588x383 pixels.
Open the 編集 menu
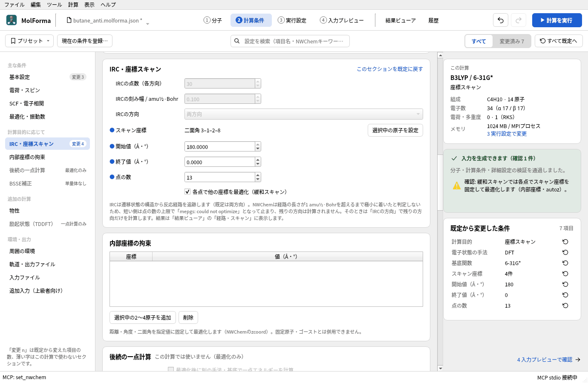click(36, 5)
